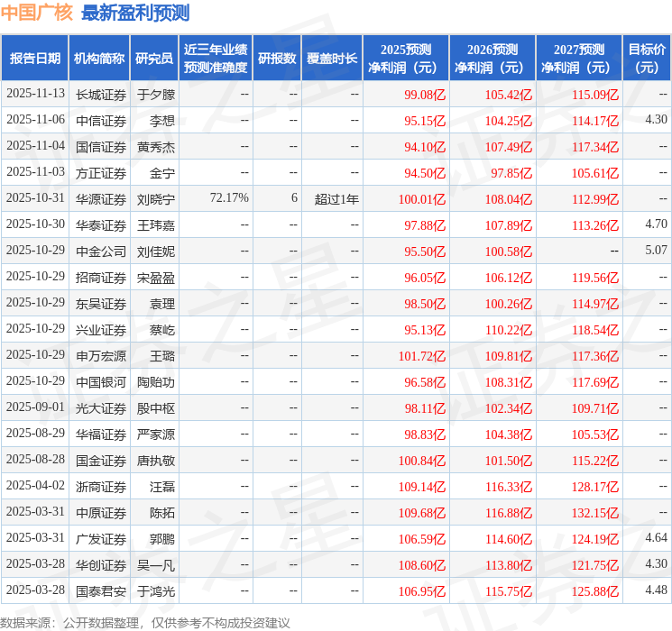The width and height of the screenshot is (672, 631).
Task: Click analyst name 殷中枢
Action: click(156, 408)
